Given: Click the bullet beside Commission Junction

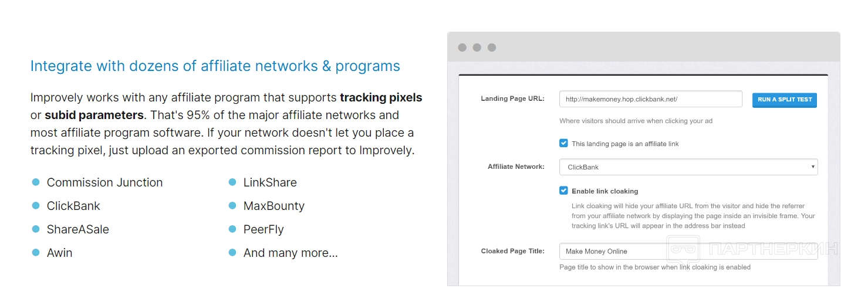Looking at the screenshot, I should click(x=36, y=182).
